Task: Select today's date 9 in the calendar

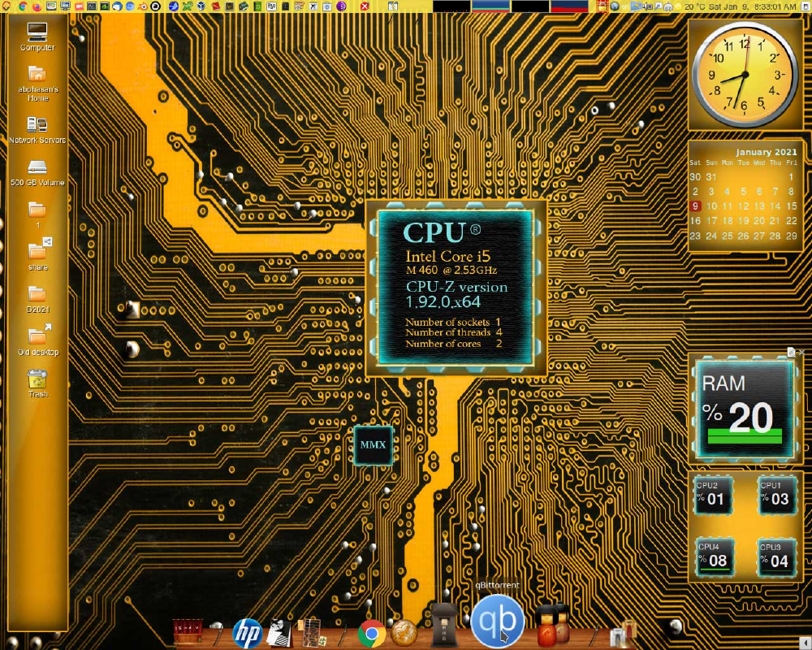Action: coord(695,206)
